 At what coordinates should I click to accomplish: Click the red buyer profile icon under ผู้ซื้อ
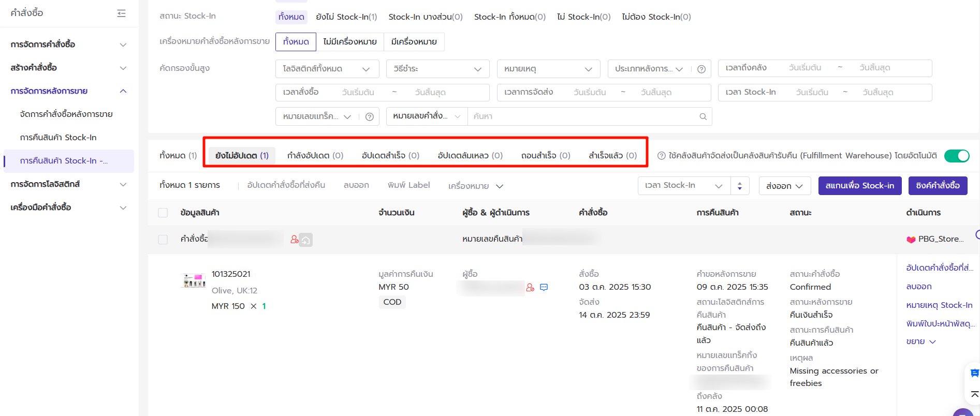530,287
